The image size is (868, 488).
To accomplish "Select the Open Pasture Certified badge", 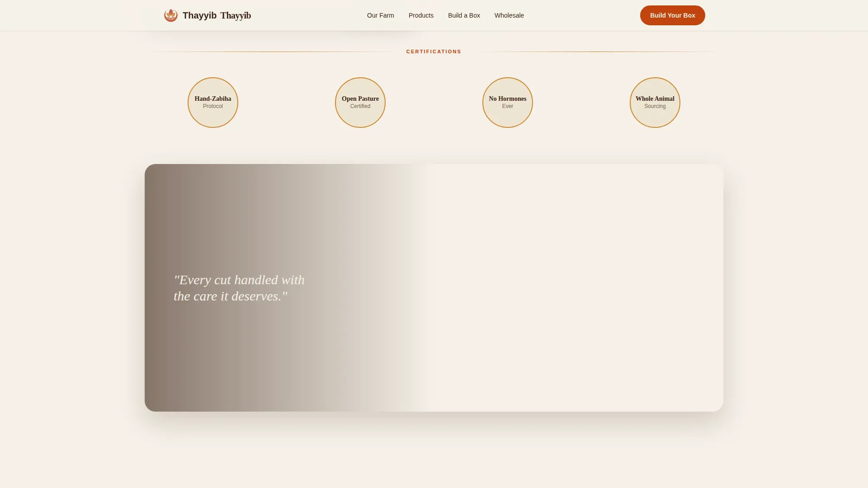I will (x=360, y=103).
